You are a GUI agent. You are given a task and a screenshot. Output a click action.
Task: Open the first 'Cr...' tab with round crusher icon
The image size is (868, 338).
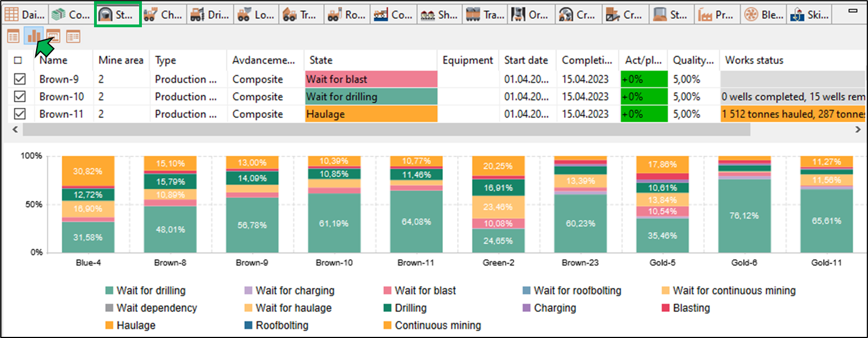(x=579, y=14)
